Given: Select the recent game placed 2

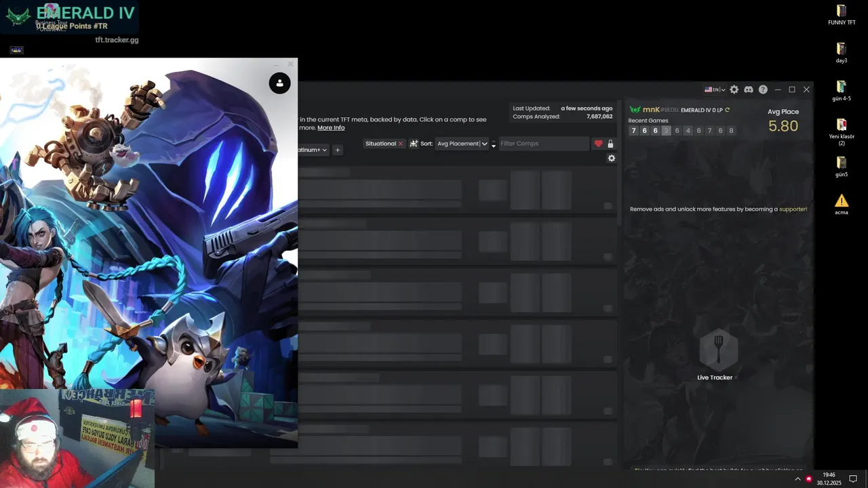Looking at the screenshot, I should 666,131.
